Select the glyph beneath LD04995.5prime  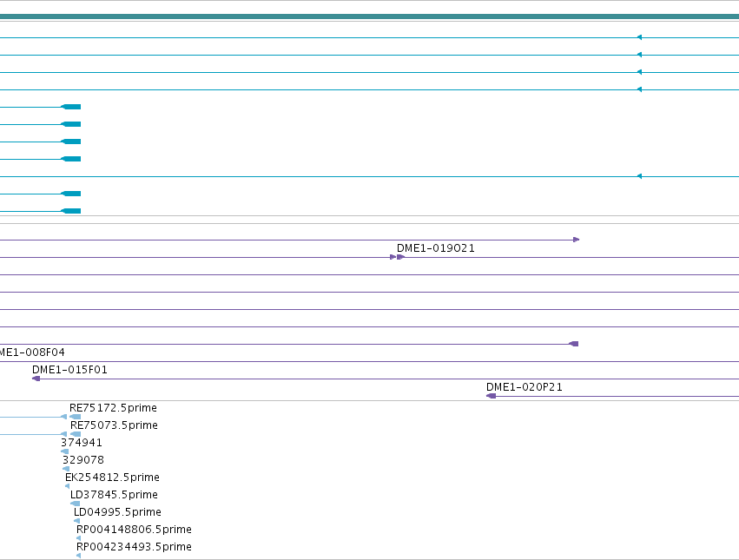click(x=76, y=521)
